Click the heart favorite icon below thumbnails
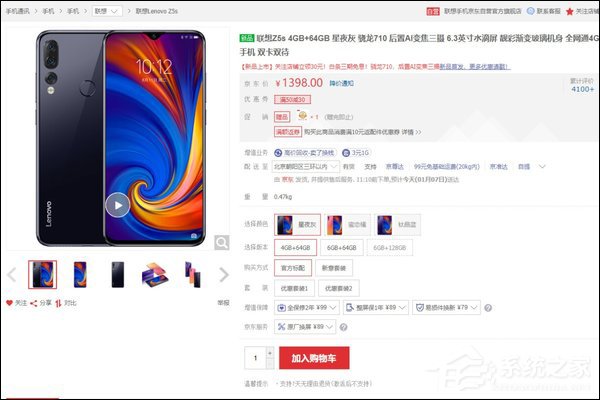This screenshot has width=600, height=400. 10,303
